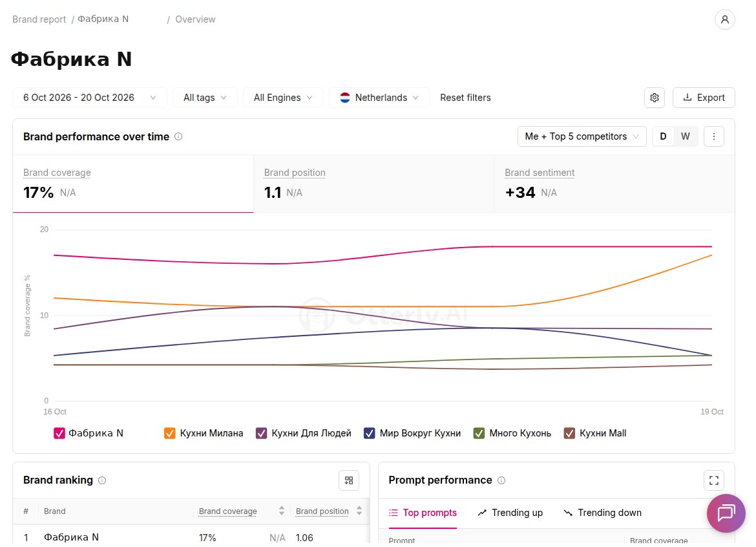
Task: Uncheck the Кухни Милана series
Action: pyautogui.click(x=170, y=433)
